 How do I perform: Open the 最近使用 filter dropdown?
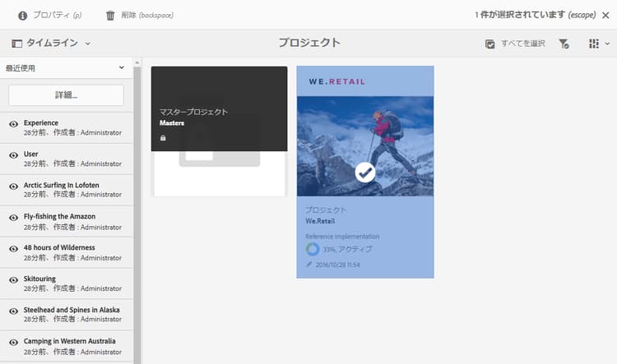click(66, 68)
